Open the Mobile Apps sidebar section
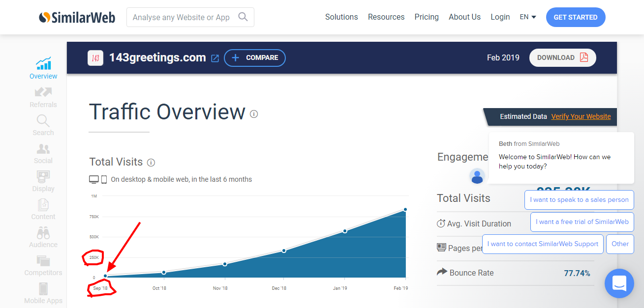Image resolution: width=644 pixels, height=308 pixels. click(43, 293)
